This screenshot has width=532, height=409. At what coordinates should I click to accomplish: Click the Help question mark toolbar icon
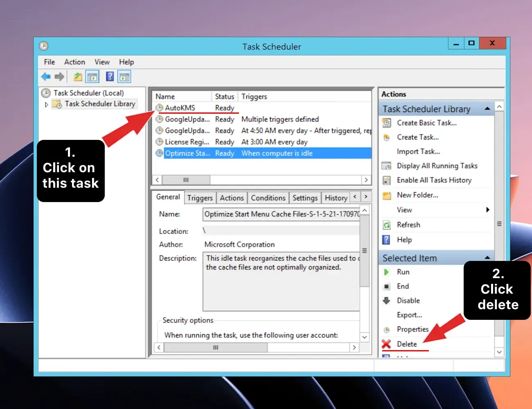[x=109, y=76]
